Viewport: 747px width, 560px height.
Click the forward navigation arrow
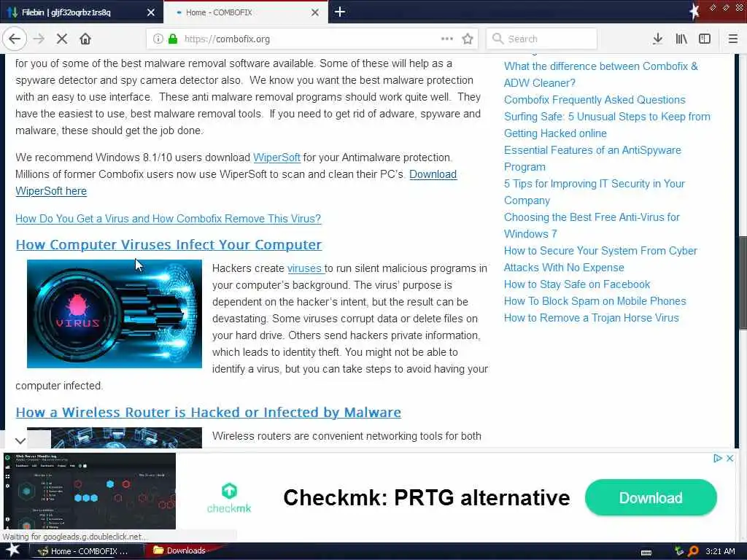pos(39,39)
